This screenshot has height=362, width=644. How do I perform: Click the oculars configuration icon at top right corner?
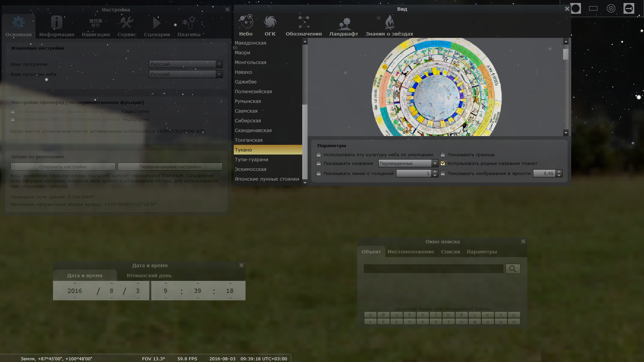tap(629, 8)
